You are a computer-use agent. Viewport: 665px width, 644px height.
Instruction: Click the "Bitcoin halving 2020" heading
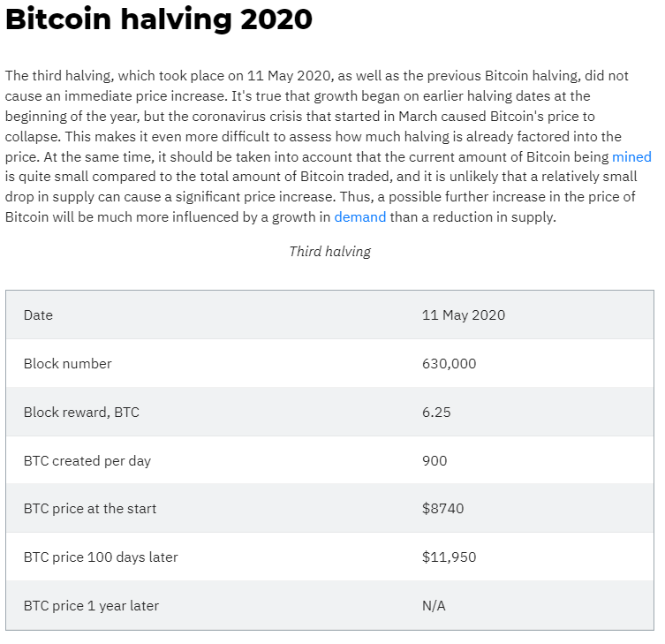(159, 19)
